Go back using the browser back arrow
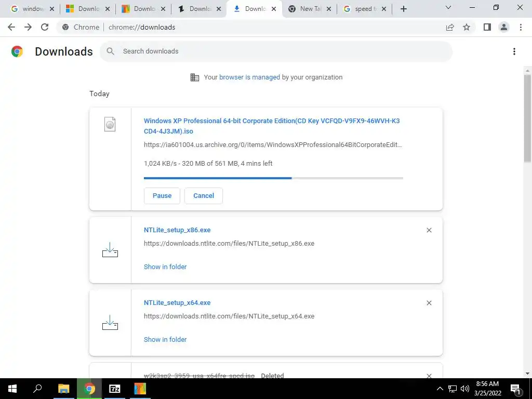The height and width of the screenshot is (399, 532). pos(11,27)
